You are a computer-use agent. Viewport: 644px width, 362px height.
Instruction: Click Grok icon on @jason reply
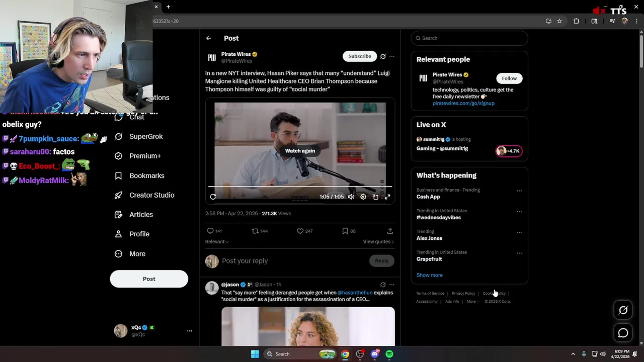383,285
